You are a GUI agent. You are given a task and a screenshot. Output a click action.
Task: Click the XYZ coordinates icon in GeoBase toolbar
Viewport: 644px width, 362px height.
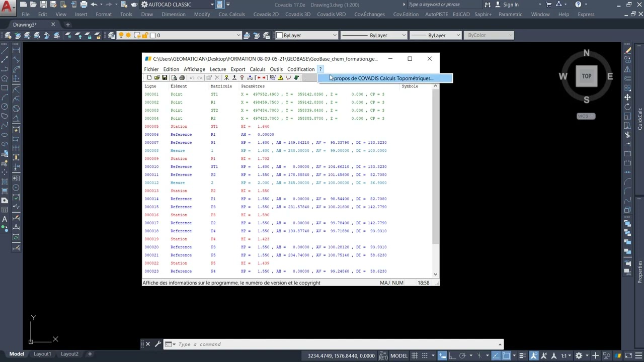[x=250, y=77]
